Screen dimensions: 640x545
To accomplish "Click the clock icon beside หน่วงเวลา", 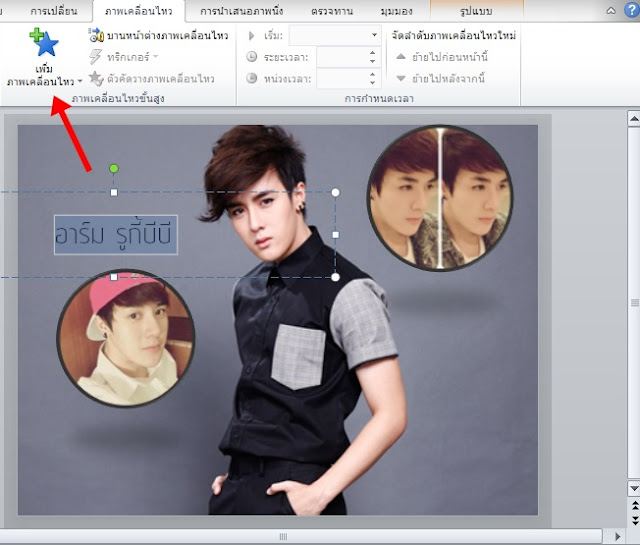I will [251, 78].
